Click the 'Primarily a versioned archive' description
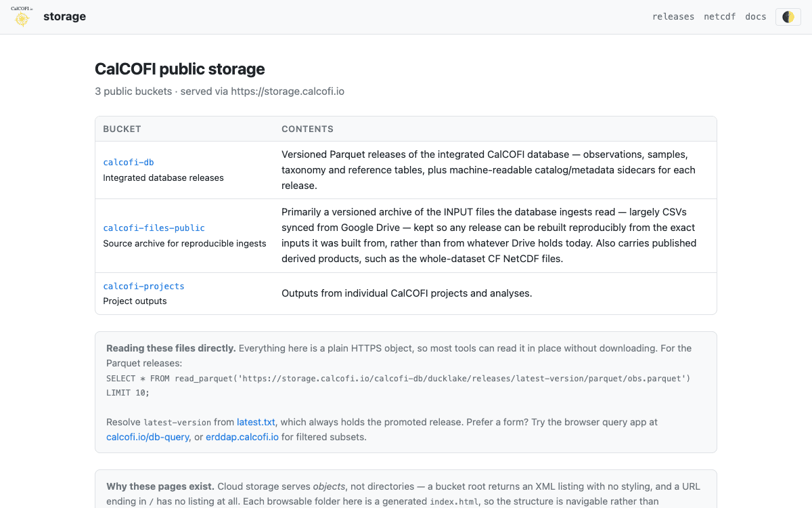Image resolution: width=812 pixels, height=508 pixels. tap(489, 236)
